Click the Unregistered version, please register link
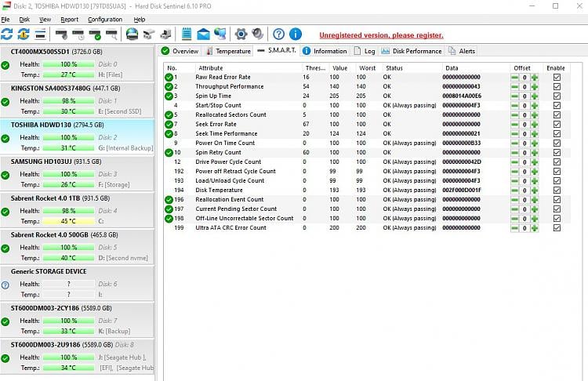Viewport: 588px width, 381px height. click(x=381, y=35)
